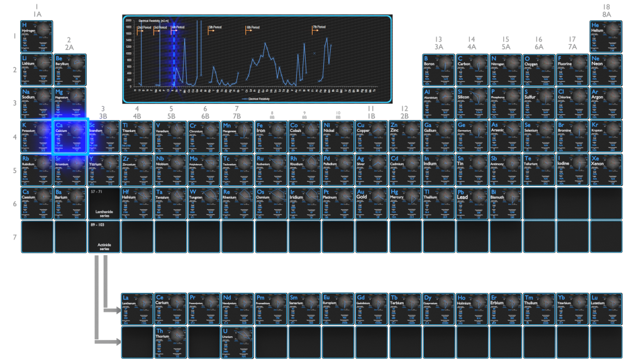644x362 pixels.
Task: Open the Lanthanide series 57-71 placeholder
Action: [x=104, y=203]
